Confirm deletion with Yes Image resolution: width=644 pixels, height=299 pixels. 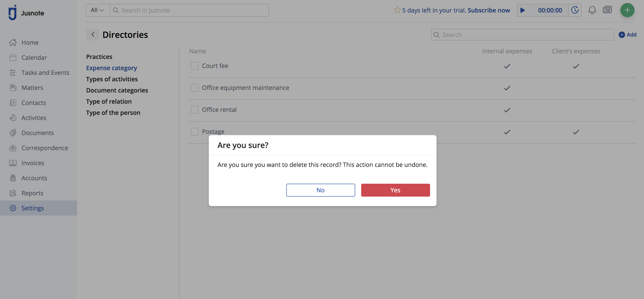(395, 190)
